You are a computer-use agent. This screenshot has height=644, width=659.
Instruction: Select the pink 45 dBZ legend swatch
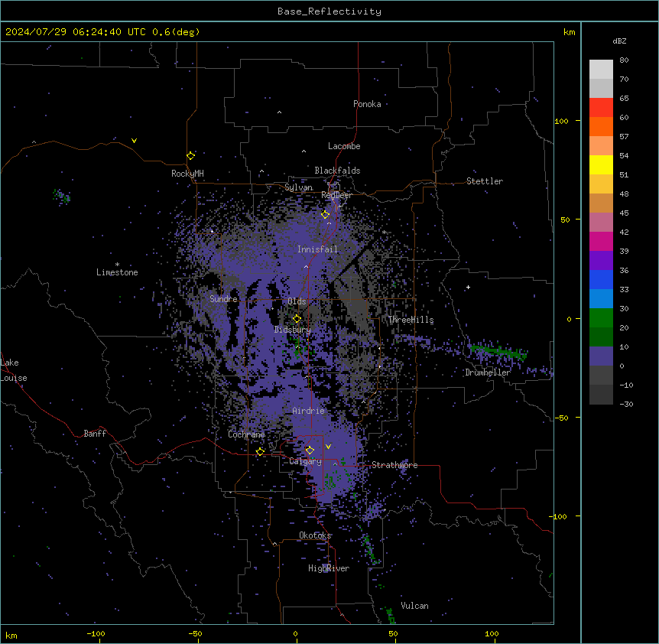[601, 223]
